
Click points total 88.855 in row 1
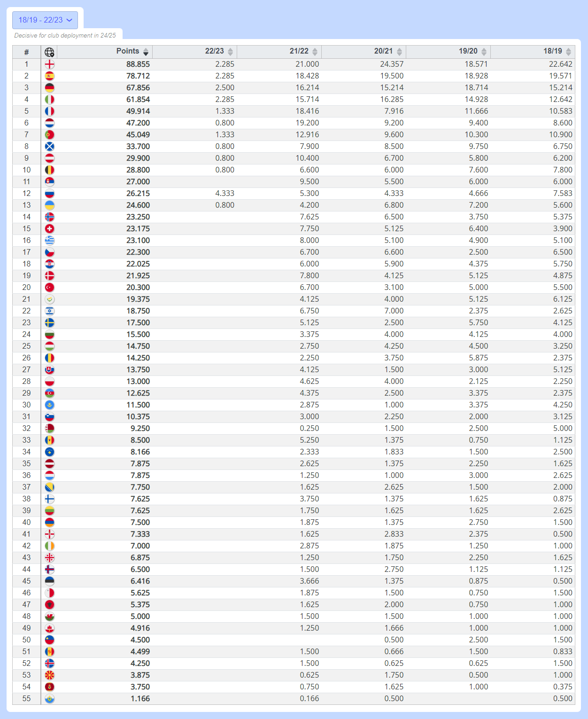[138, 64]
